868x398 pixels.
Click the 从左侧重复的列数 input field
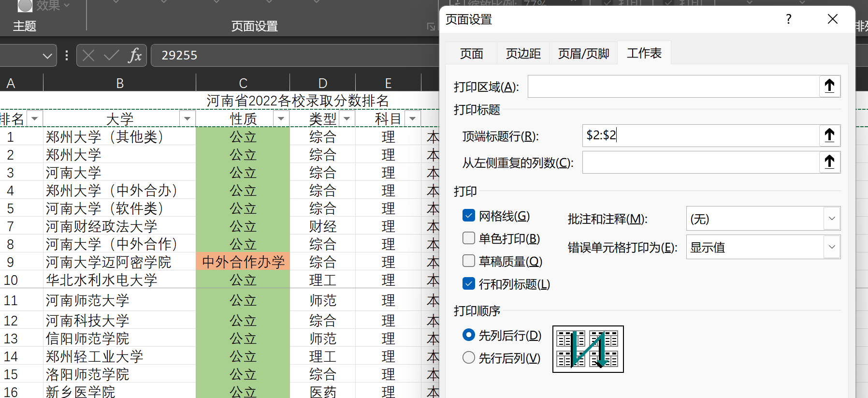pyautogui.click(x=701, y=162)
